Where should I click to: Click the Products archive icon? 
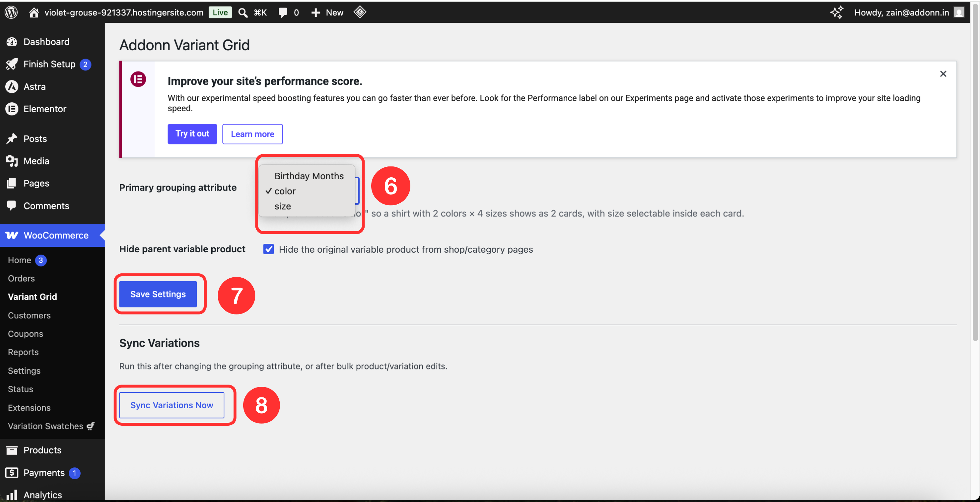[x=12, y=450]
